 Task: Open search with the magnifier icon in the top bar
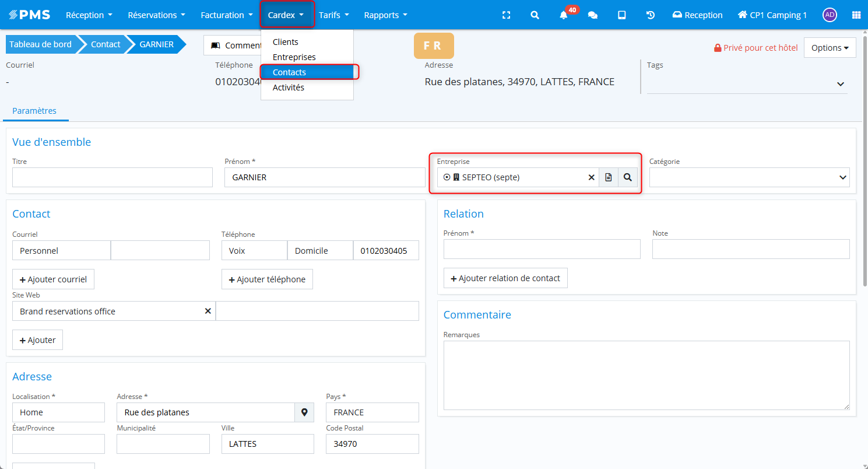pyautogui.click(x=535, y=15)
